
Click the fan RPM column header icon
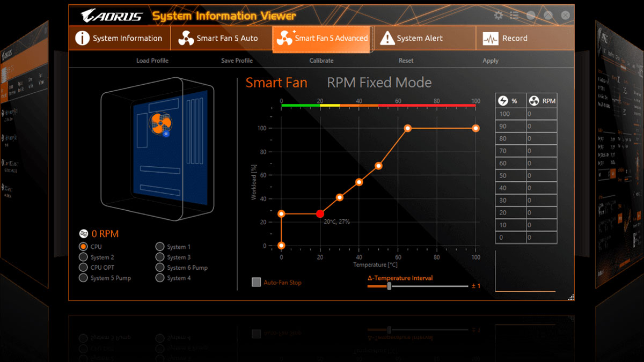pyautogui.click(x=534, y=101)
